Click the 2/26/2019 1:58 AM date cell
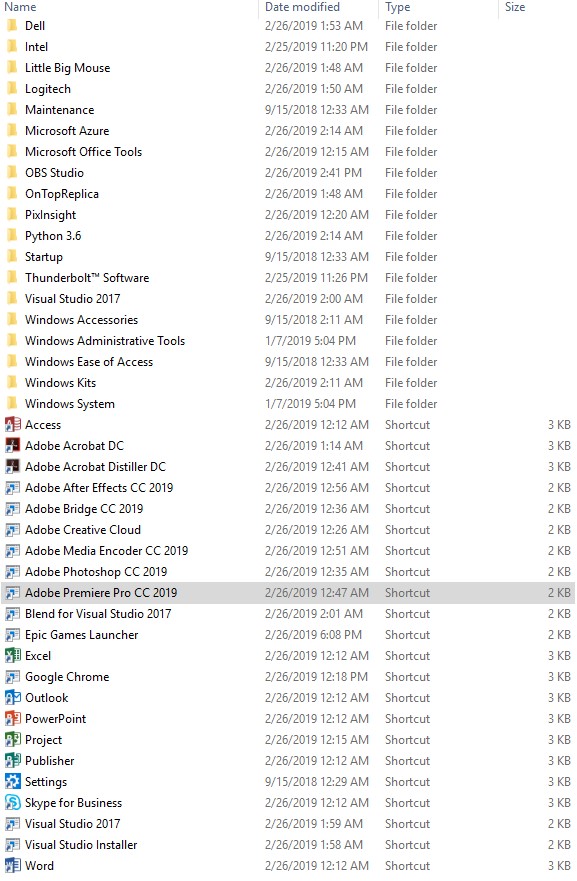Screen dimensions: 577x881 [314, 845]
